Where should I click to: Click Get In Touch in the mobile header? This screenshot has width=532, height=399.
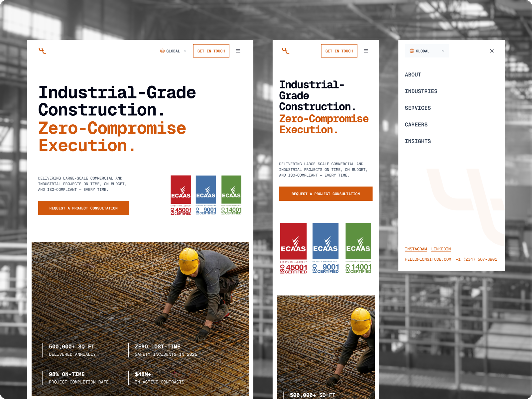point(339,51)
